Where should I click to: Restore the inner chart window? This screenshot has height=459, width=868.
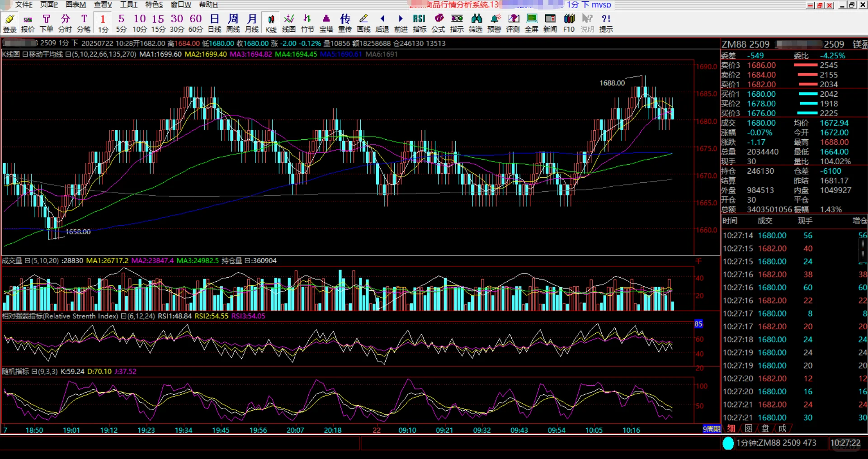(820, 5)
